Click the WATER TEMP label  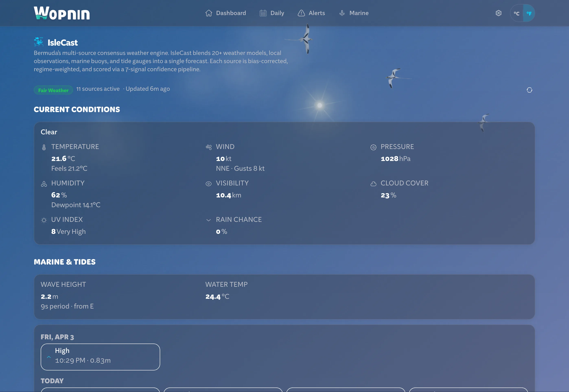coord(226,284)
